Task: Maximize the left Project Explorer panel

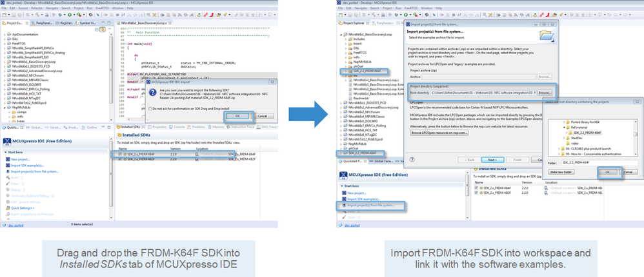Action: [109, 23]
